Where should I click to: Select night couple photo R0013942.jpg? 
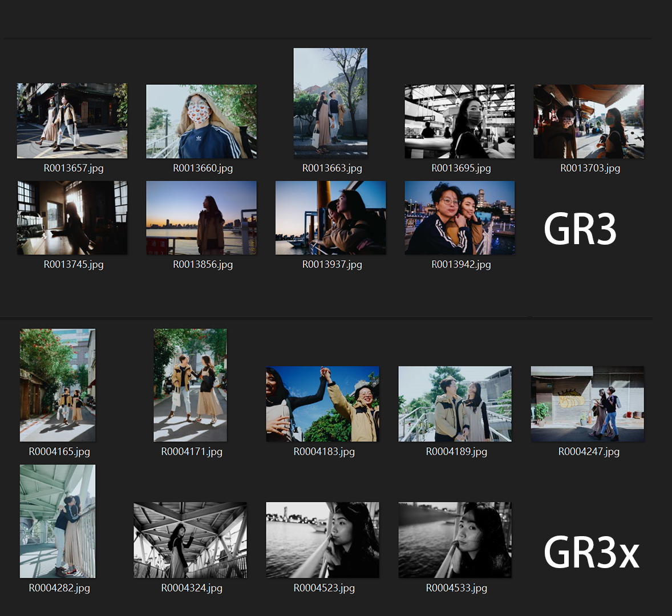[460, 218]
